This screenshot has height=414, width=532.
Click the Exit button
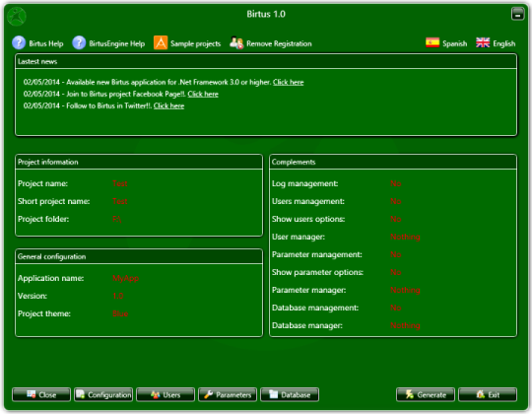point(488,394)
